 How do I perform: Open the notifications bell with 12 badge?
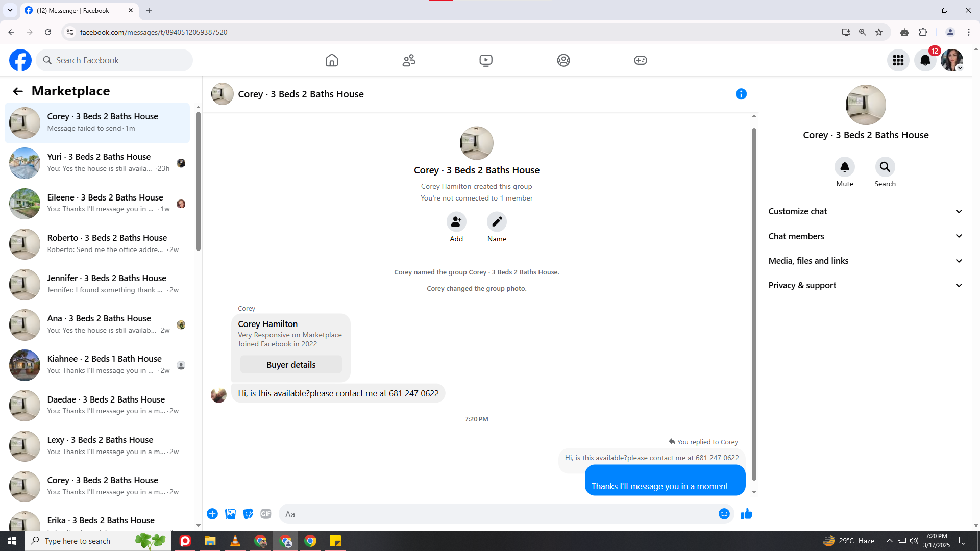tap(925, 60)
